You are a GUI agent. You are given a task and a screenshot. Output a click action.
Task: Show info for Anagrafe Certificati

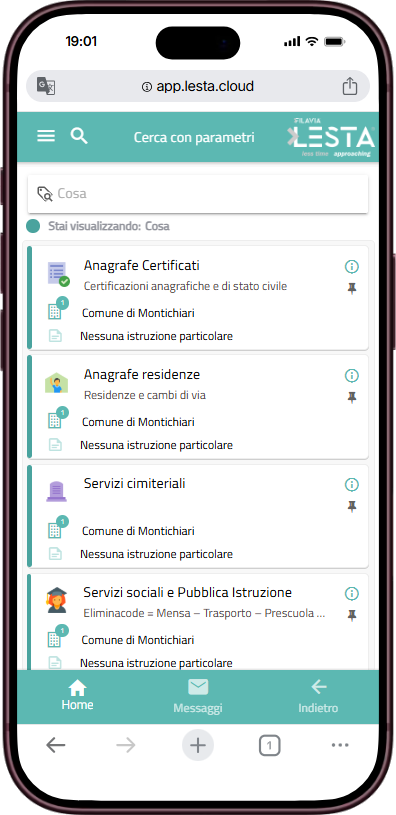[352, 267]
